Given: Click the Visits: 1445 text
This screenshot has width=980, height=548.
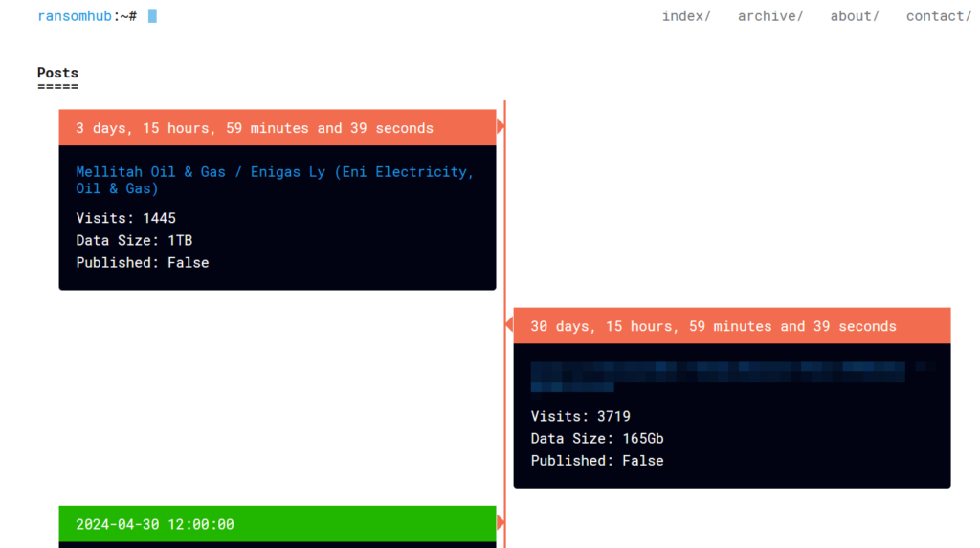Looking at the screenshot, I should point(125,218).
